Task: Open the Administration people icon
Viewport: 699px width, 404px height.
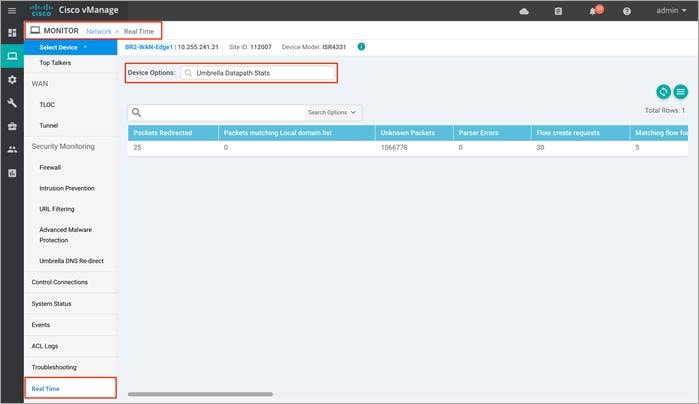Action: pyautogui.click(x=12, y=150)
